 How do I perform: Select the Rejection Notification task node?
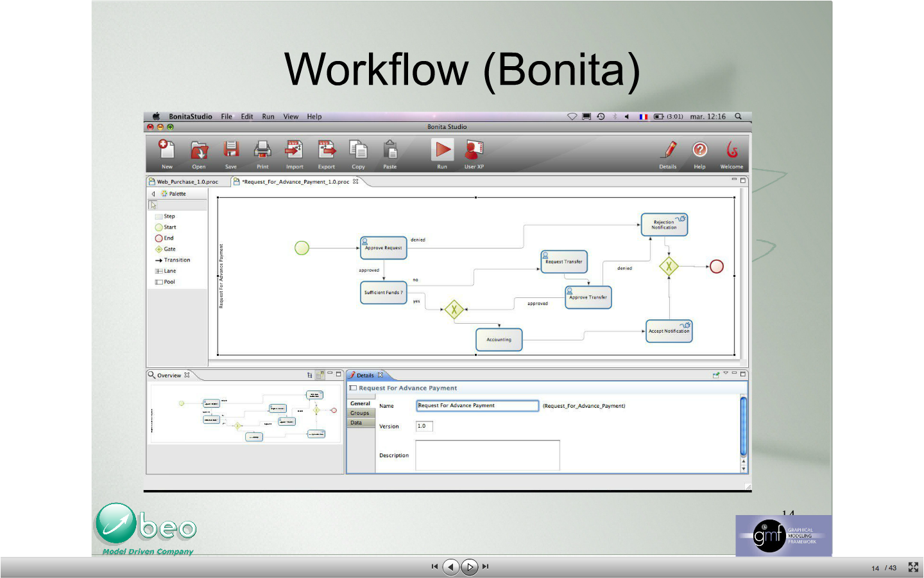pyautogui.click(x=664, y=225)
